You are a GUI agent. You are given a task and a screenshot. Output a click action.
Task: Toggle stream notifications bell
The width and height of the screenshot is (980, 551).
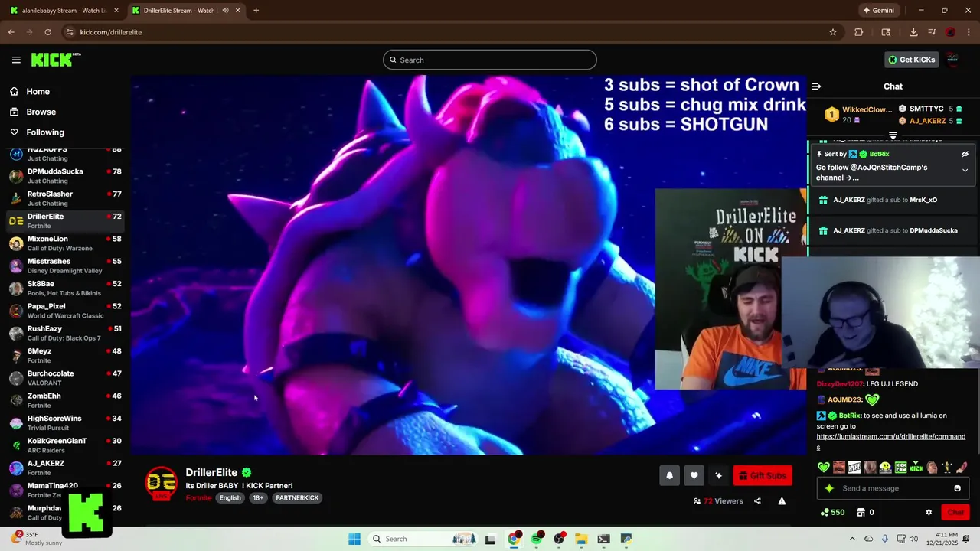(x=669, y=475)
